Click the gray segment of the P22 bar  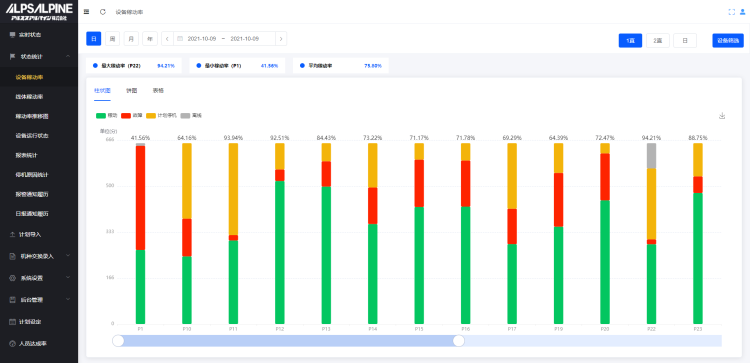click(651, 156)
